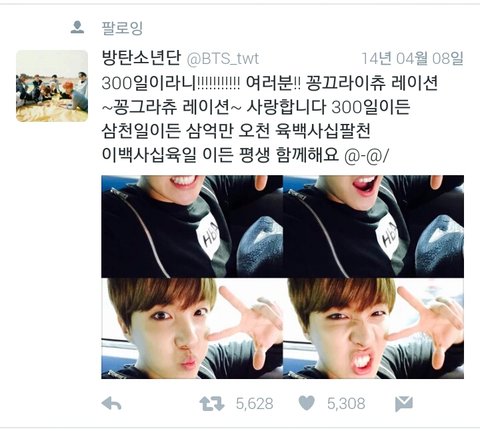
Task: View the likes count 5,308
Action: click(346, 404)
